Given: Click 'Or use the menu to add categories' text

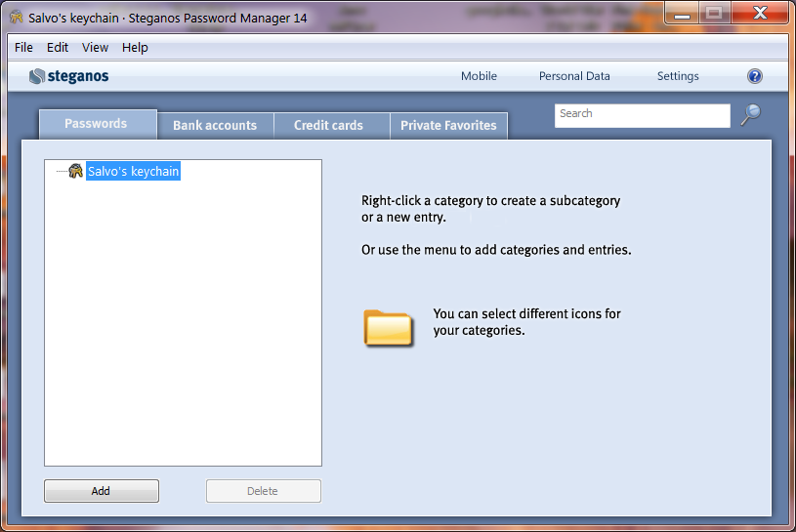Looking at the screenshot, I should coord(496,250).
